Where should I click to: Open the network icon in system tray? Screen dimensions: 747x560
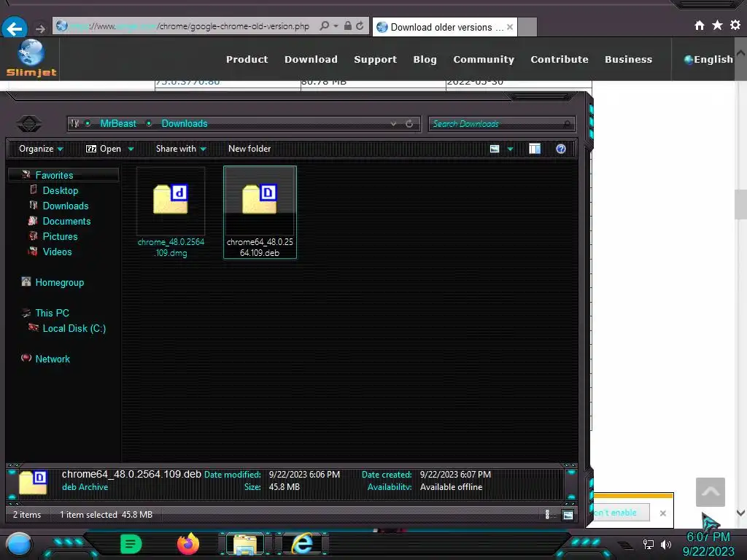click(649, 544)
